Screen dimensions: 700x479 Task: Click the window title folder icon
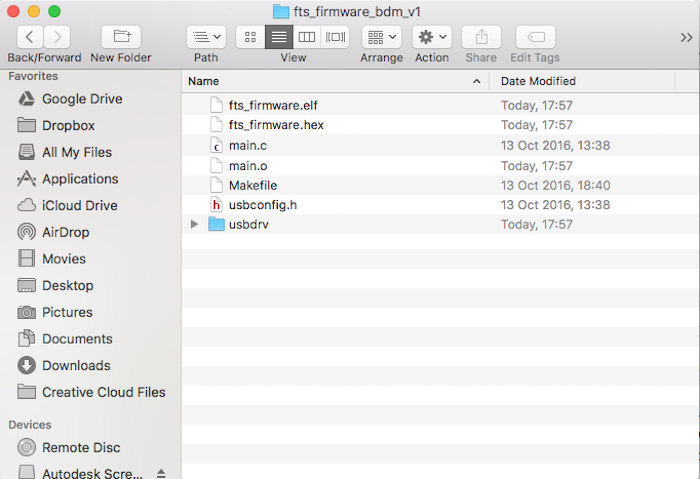pos(281,12)
